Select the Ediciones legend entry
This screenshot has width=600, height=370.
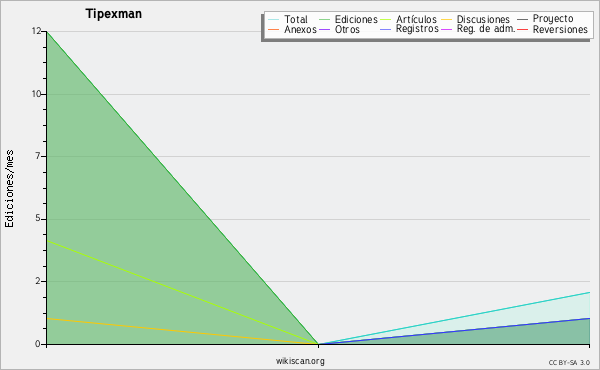click(348, 20)
